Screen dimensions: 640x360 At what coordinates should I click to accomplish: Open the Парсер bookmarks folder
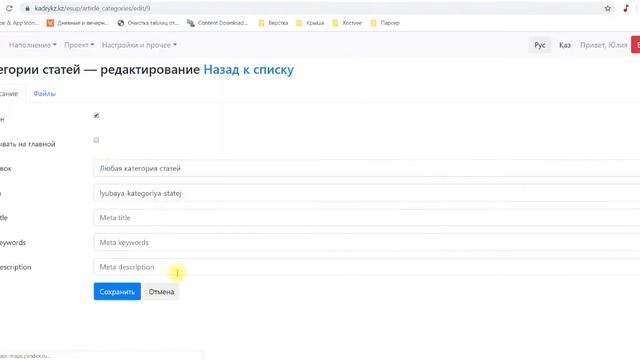(x=385, y=23)
